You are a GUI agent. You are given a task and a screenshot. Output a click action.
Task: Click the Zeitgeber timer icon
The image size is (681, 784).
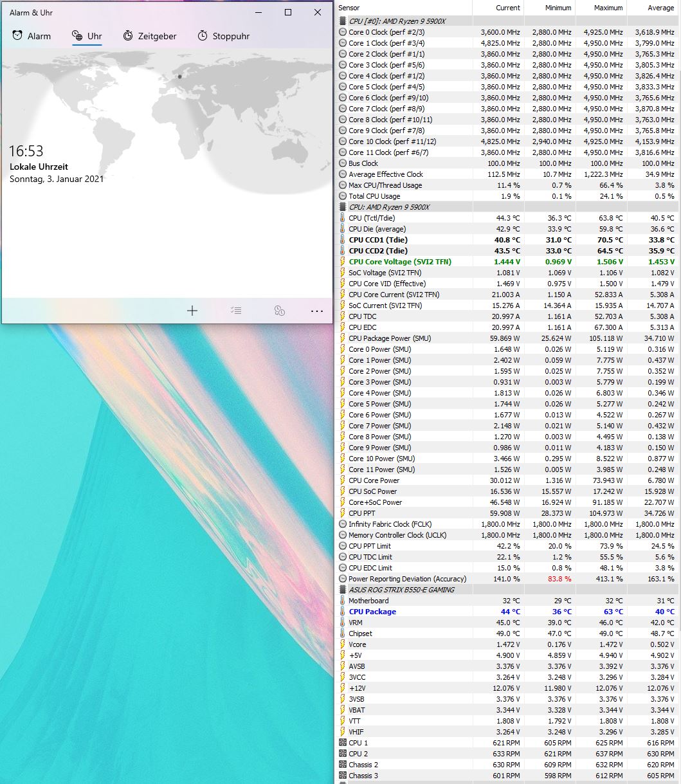128,36
